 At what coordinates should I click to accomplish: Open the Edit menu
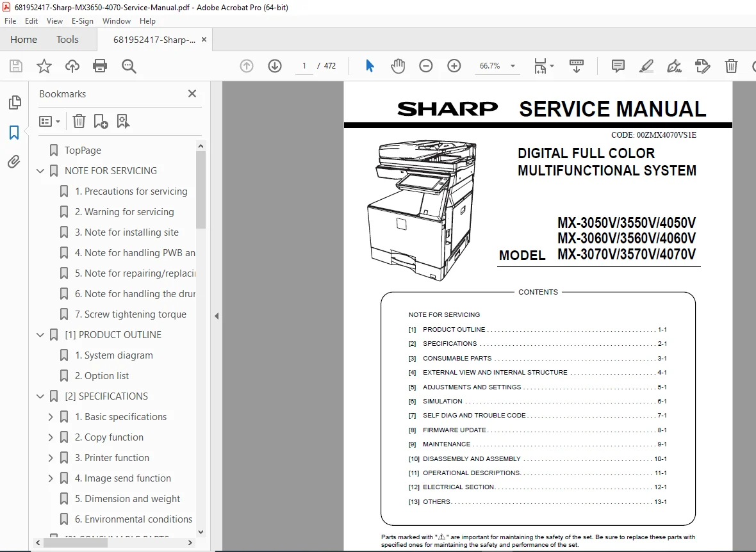pos(31,21)
